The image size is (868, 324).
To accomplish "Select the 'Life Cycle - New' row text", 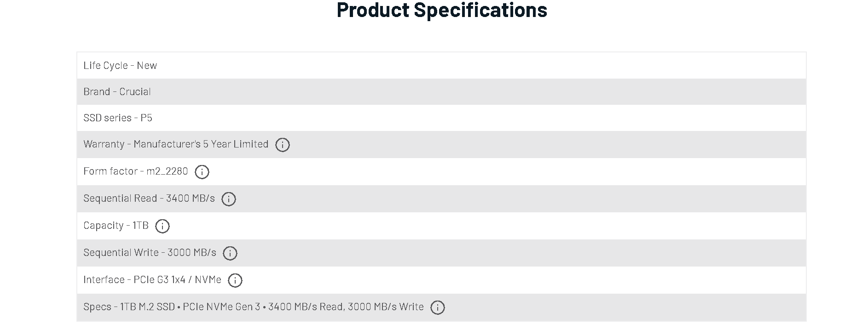I will (120, 65).
